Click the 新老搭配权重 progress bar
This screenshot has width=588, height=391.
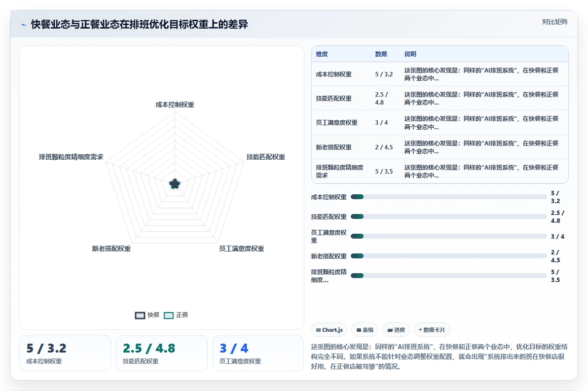click(448, 256)
